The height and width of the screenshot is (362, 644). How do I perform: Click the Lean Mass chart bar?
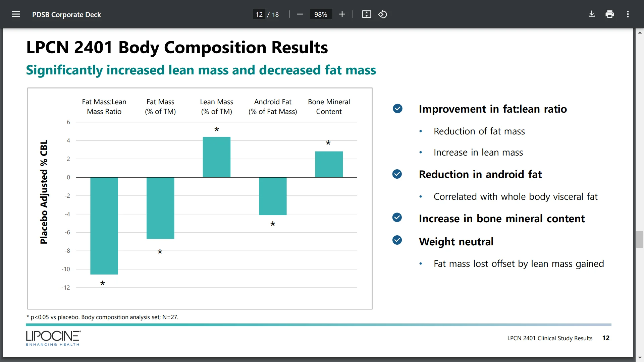[217, 157]
